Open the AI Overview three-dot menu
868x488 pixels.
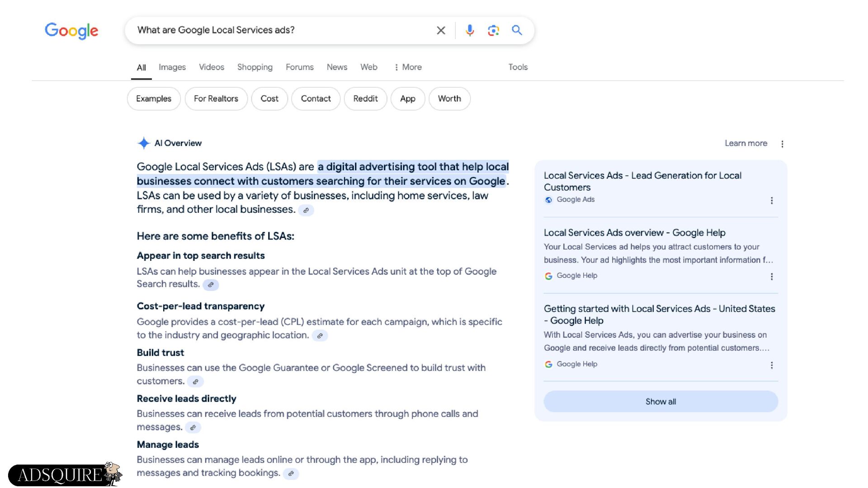pos(782,144)
